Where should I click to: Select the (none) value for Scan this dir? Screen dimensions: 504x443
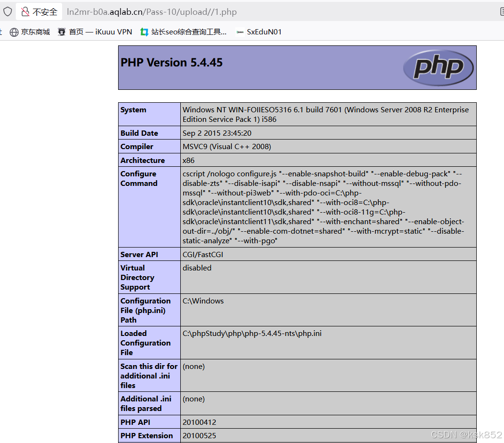tap(194, 367)
